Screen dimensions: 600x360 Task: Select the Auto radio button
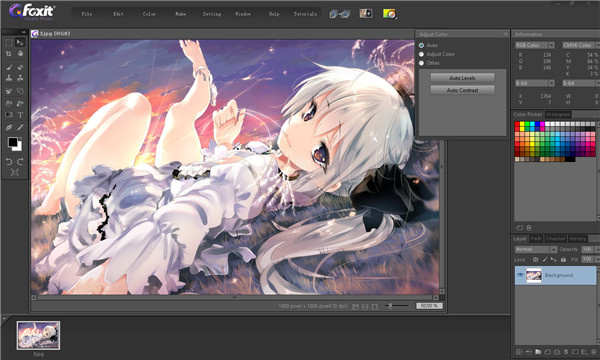tap(421, 45)
